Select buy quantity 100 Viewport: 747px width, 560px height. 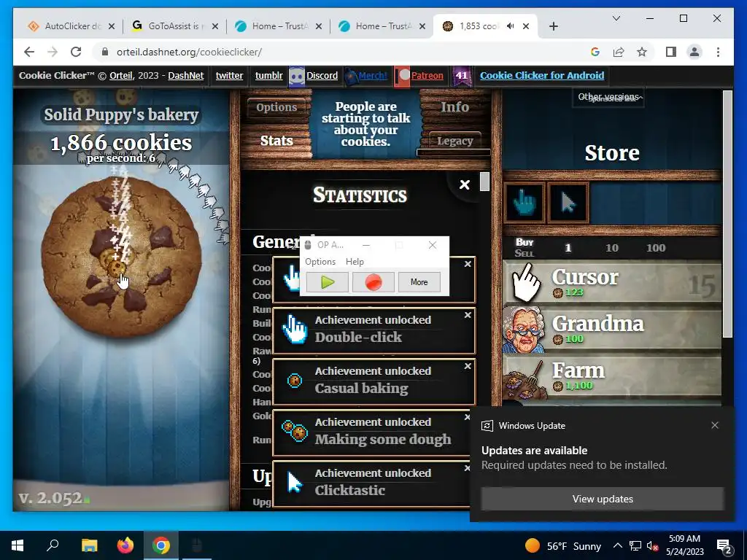click(656, 248)
